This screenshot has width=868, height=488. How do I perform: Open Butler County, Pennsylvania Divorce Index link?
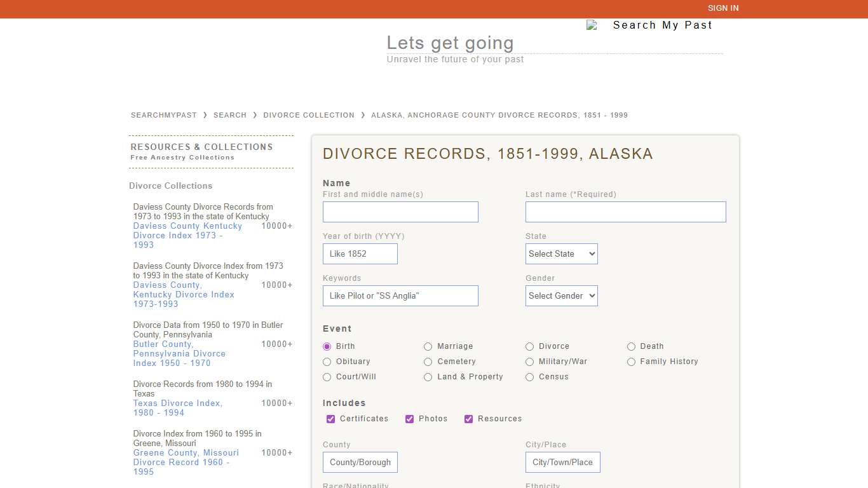(x=179, y=353)
